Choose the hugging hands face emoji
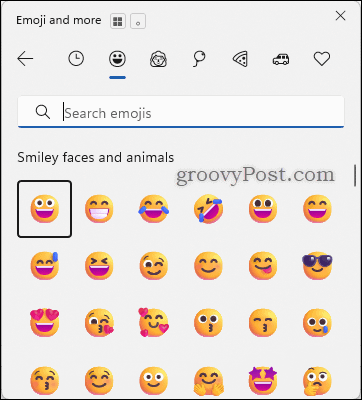The width and height of the screenshot is (362, 400). click(208, 381)
